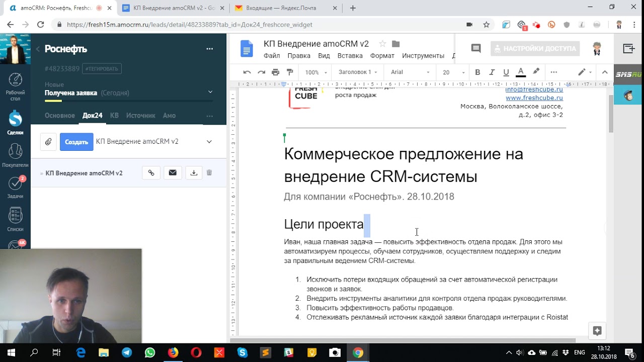Click the undo arrow in Docs toolbar
The image size is (644, 362).
[x=247, y=72]
